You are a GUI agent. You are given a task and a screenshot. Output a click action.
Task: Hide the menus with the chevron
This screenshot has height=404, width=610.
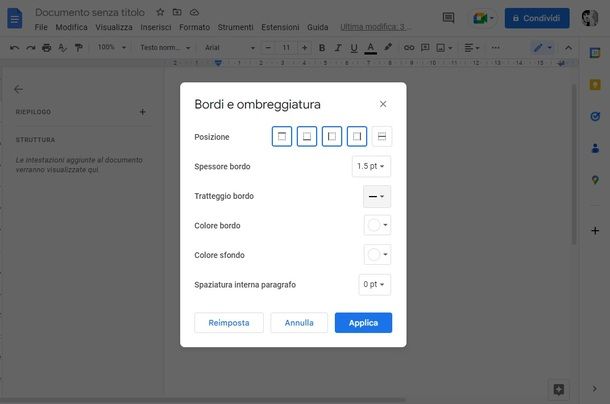568,47
